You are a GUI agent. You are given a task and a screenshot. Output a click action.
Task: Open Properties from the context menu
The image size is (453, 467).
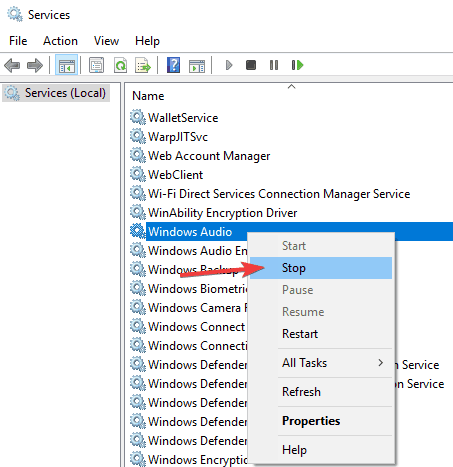pos(321,421)
